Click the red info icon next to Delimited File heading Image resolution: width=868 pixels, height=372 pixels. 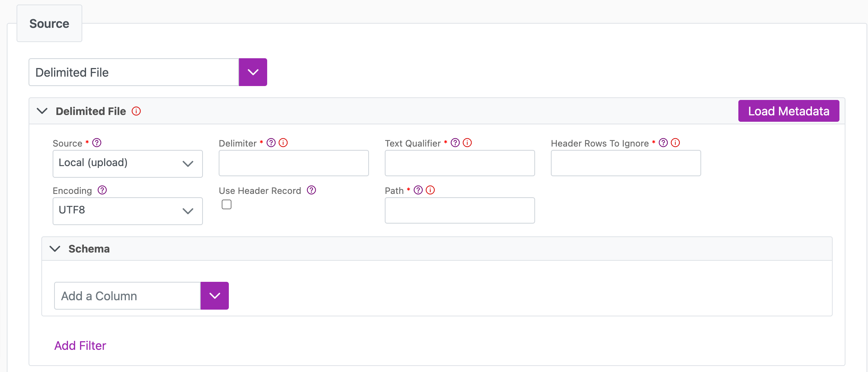136,111
